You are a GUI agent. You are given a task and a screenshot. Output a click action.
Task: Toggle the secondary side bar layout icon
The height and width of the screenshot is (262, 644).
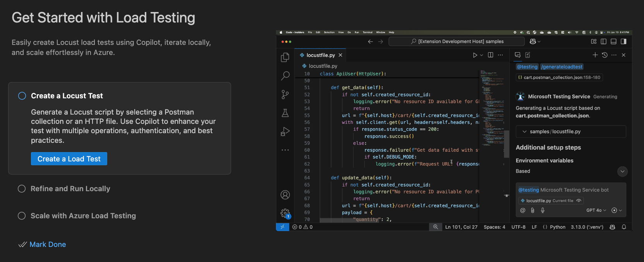click(623, 41)
